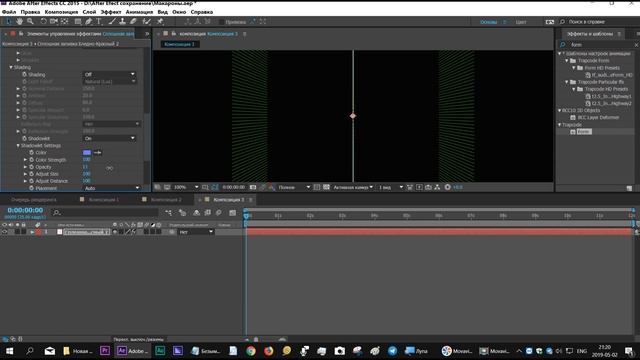Open Premiere Pro from the taskbar
This screenshot has height=360, width=640.
[x=105, y=351]
